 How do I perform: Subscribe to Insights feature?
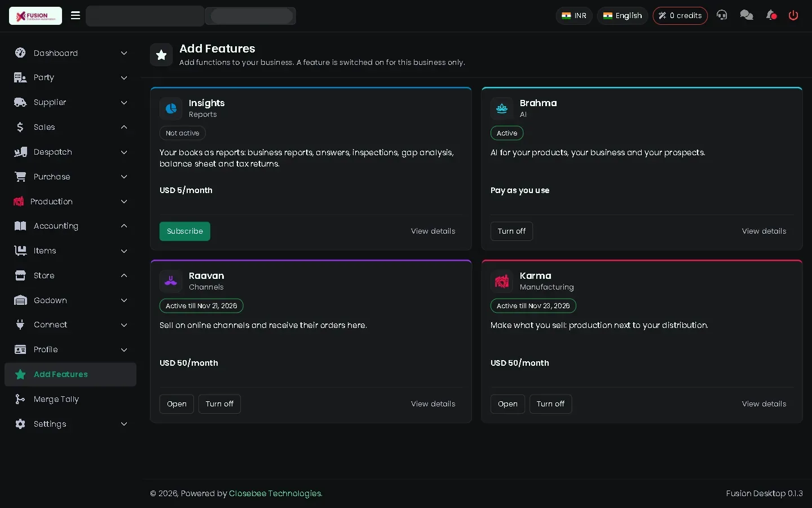(185, 231)
